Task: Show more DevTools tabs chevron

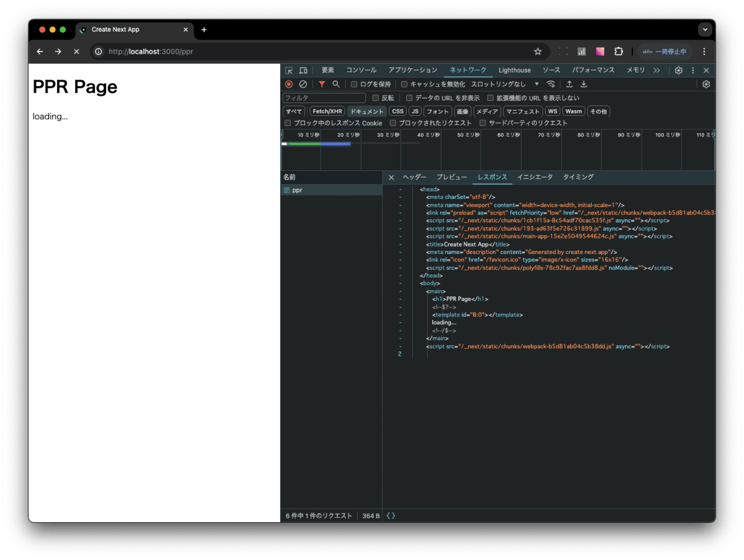Action: (x=657, y=71)
